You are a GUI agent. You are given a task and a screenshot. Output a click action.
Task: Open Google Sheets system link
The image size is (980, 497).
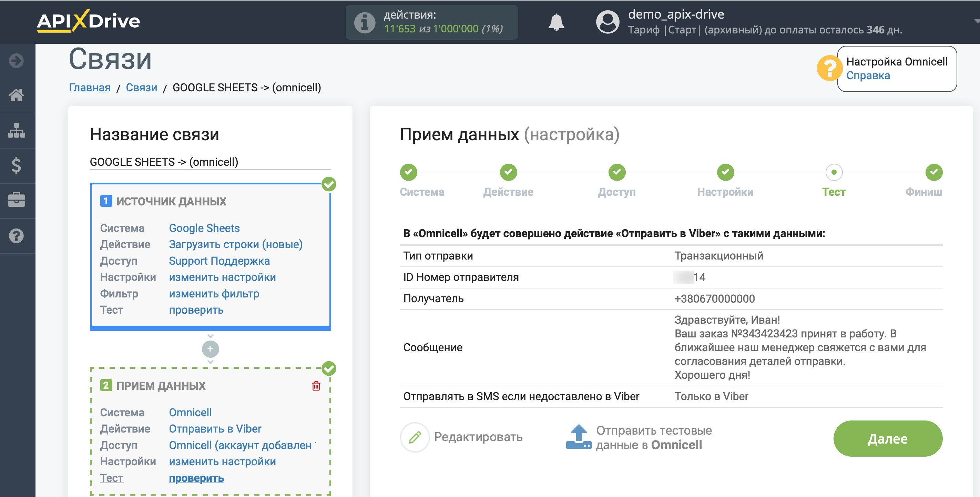(x=204, y=228)
